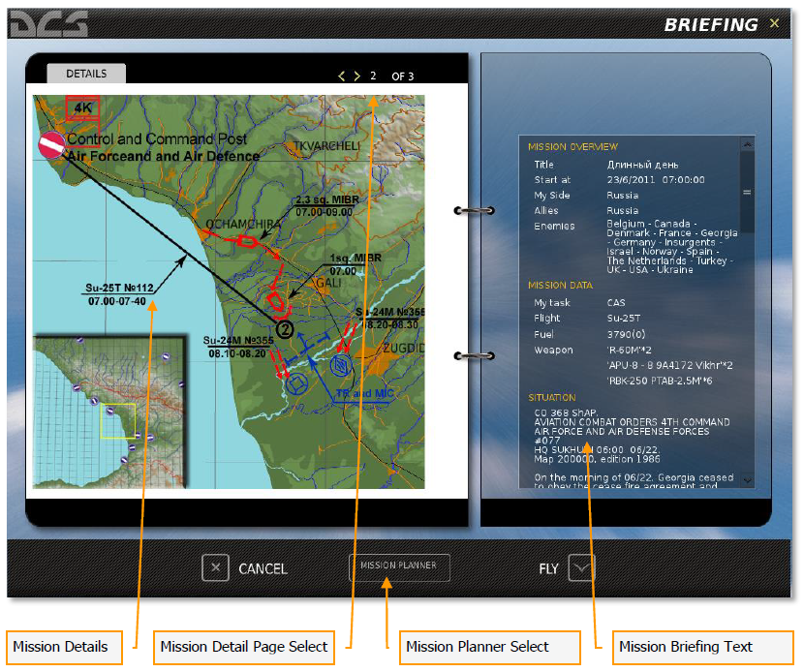Click the "2.3 sq. MIBR" map annotation
The width and height of the screenshot is (804, 672).
[327, 199]
